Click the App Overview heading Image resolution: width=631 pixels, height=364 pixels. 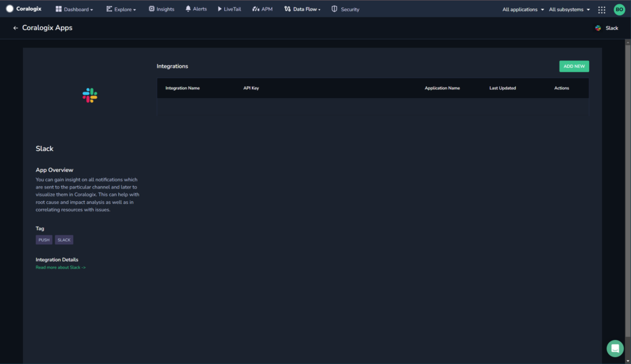54,170
